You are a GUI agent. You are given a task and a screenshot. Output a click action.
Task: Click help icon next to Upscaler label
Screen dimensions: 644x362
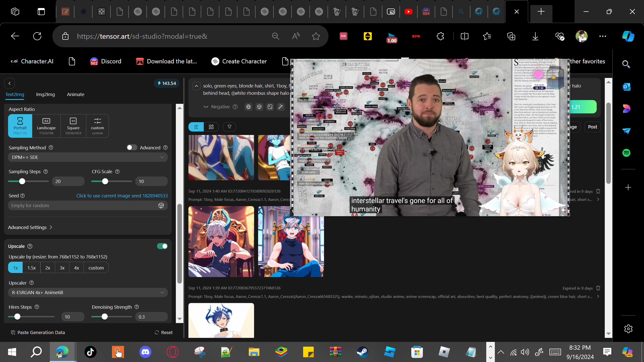click(x=31, y=283)
